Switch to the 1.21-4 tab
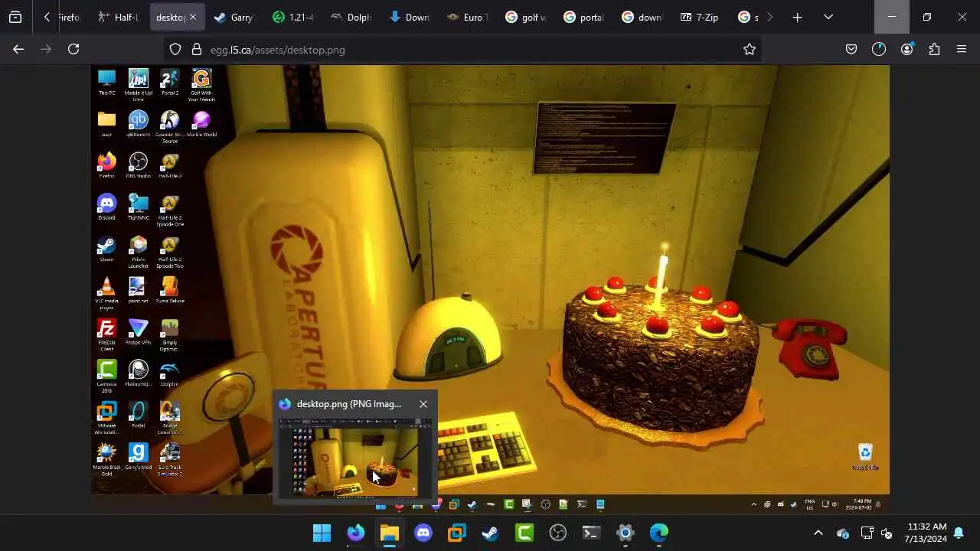This screenshot has width=980, height=551. [293, 17]
